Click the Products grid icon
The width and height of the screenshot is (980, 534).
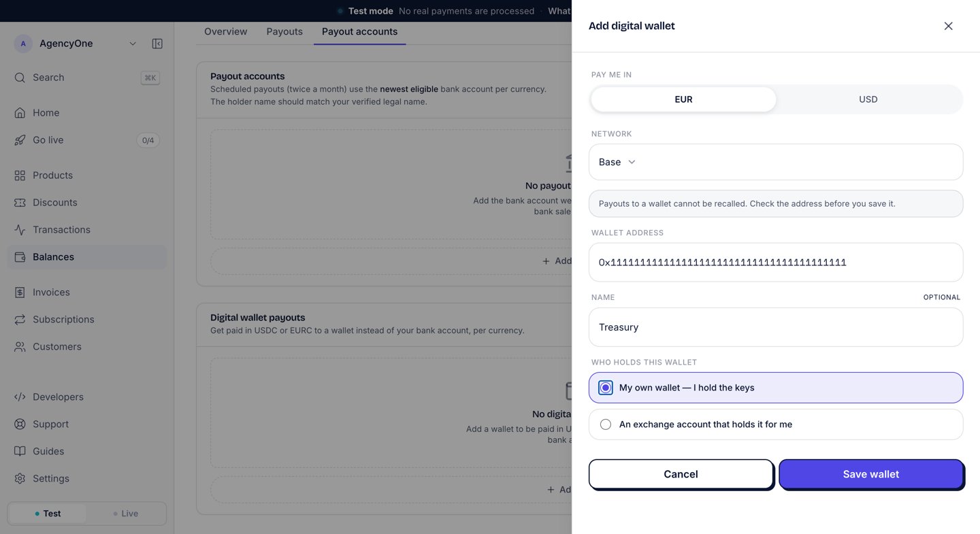pyautogui.click(x=20, y=176)
